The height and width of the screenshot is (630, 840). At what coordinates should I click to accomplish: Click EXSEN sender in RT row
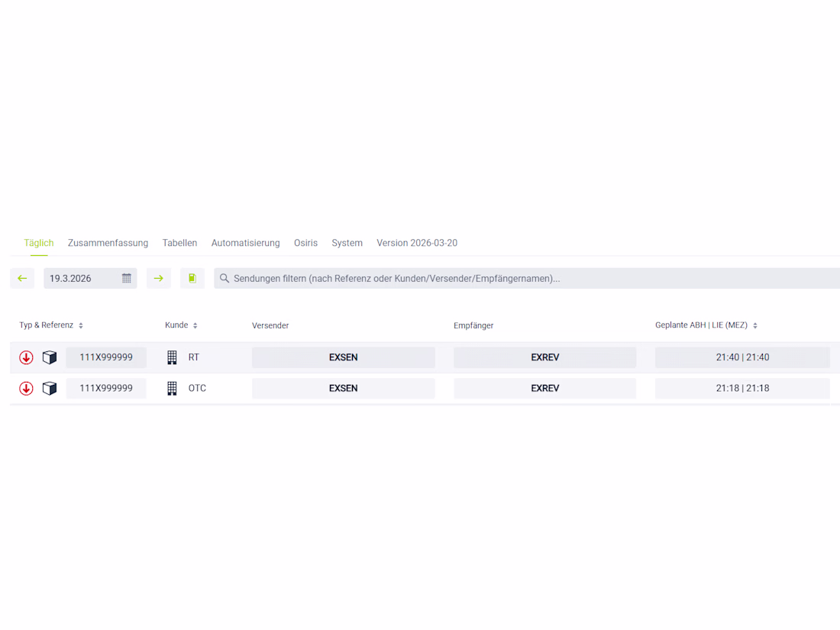344,357
